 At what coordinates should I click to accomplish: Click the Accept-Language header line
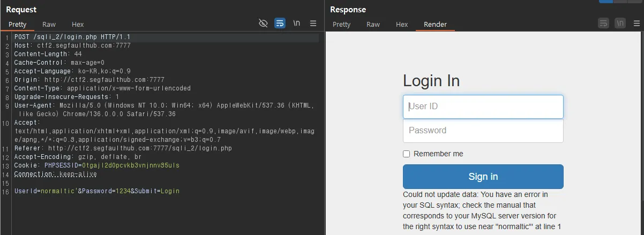(x=72, y=71)
